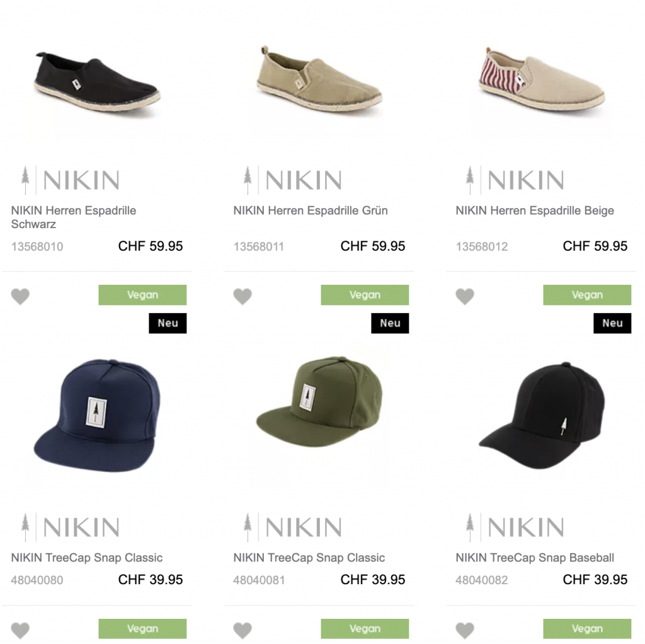
Task: Open NIKIN Herren Espadrille Schwarz product link
Action: [x=73, y=217]
